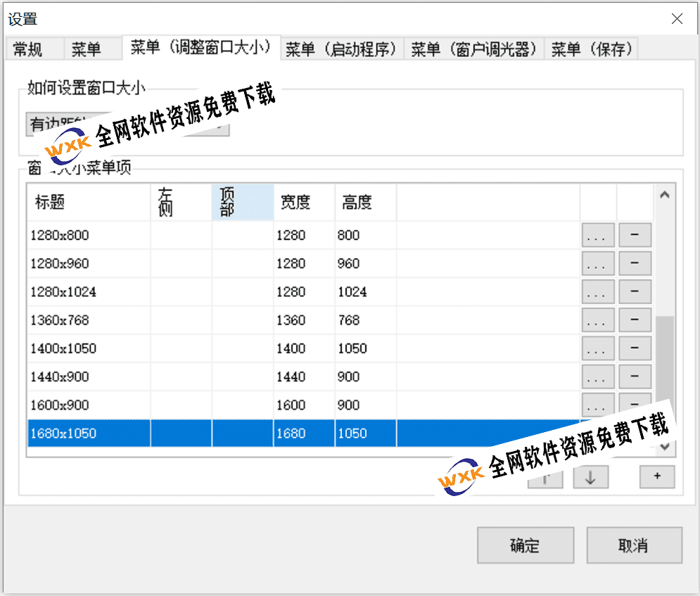Open the edit dialog for 1280x960 row

[598, 264]
